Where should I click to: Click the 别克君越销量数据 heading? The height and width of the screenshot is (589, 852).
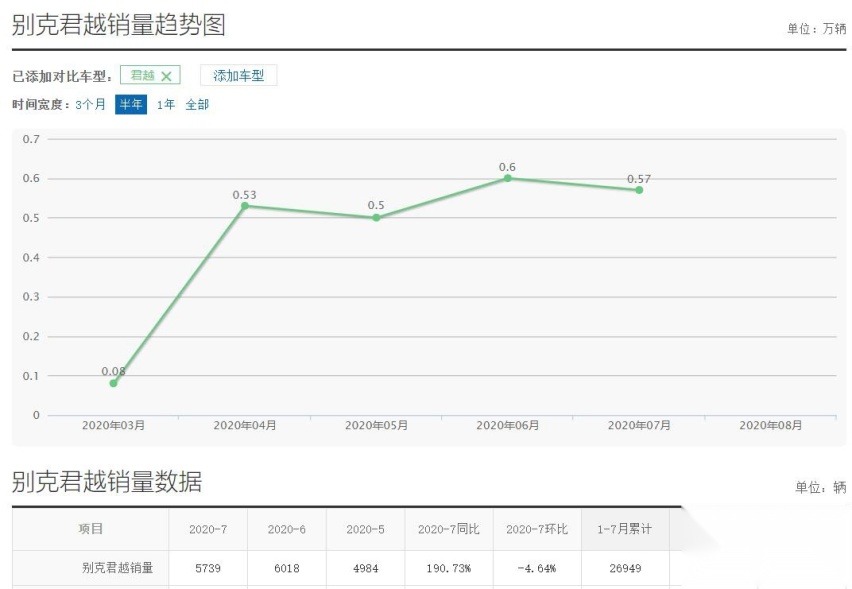(x=106, y=481)
